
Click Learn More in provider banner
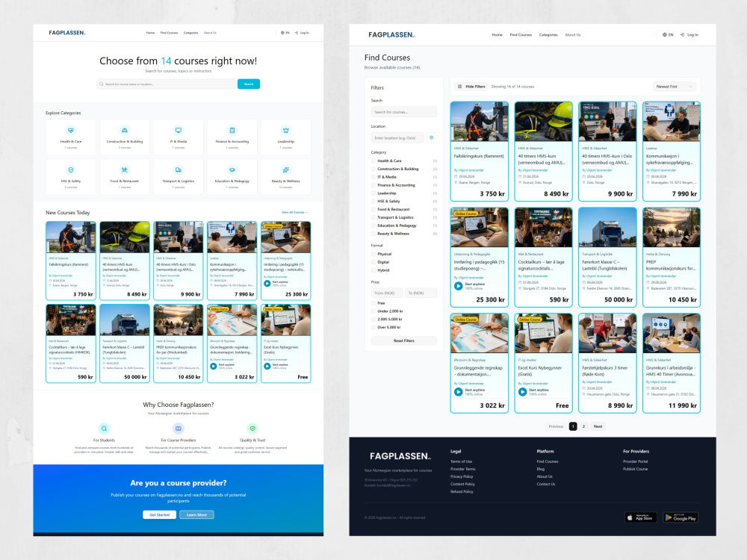click(196, 514)
